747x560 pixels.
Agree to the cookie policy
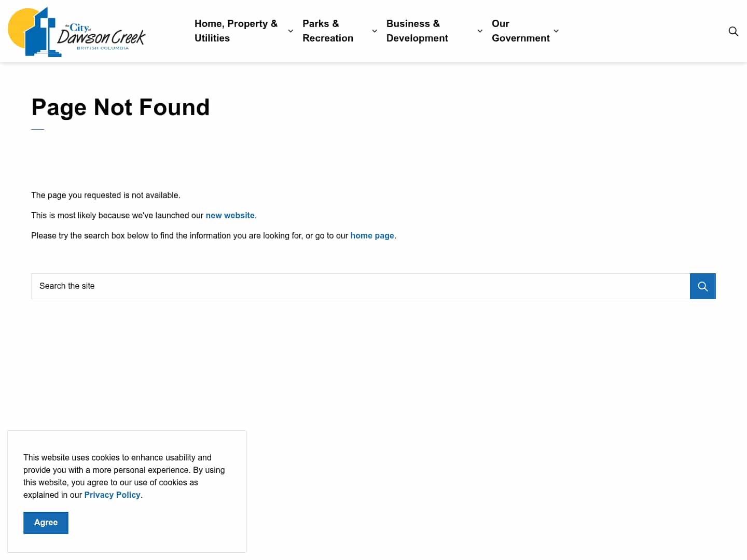[x=46, y=522]
